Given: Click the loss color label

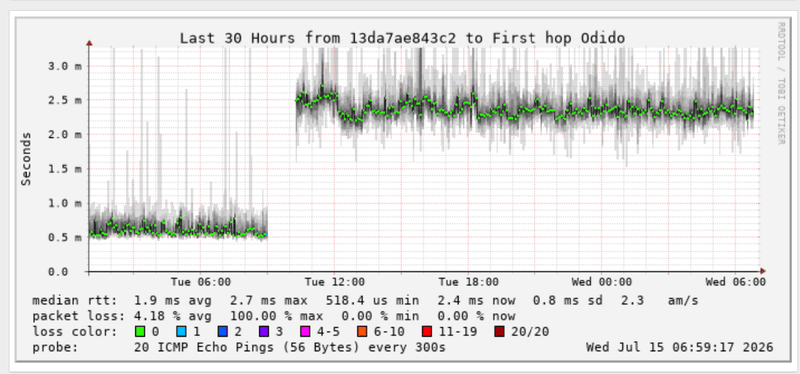Looking at the screenshot, I should tap(74, 332).
